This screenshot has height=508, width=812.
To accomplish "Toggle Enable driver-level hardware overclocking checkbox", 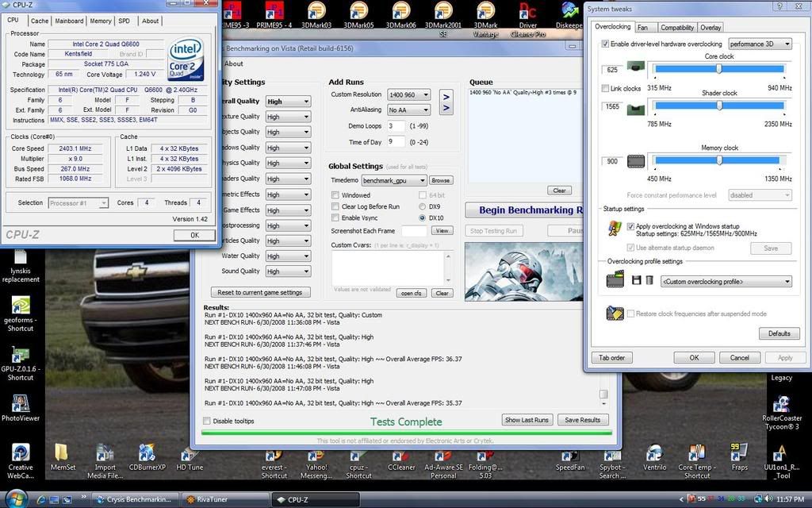I will pyautogui.click(x=605, y=44).
